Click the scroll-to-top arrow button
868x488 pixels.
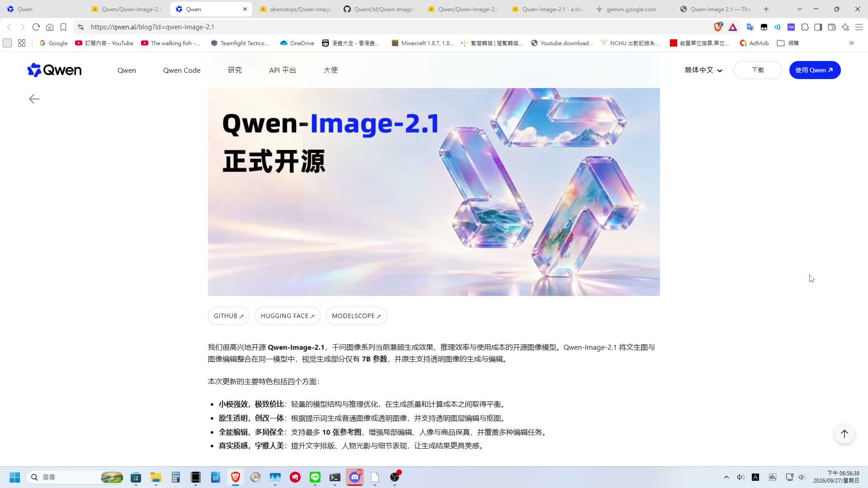tap(844, 434)
